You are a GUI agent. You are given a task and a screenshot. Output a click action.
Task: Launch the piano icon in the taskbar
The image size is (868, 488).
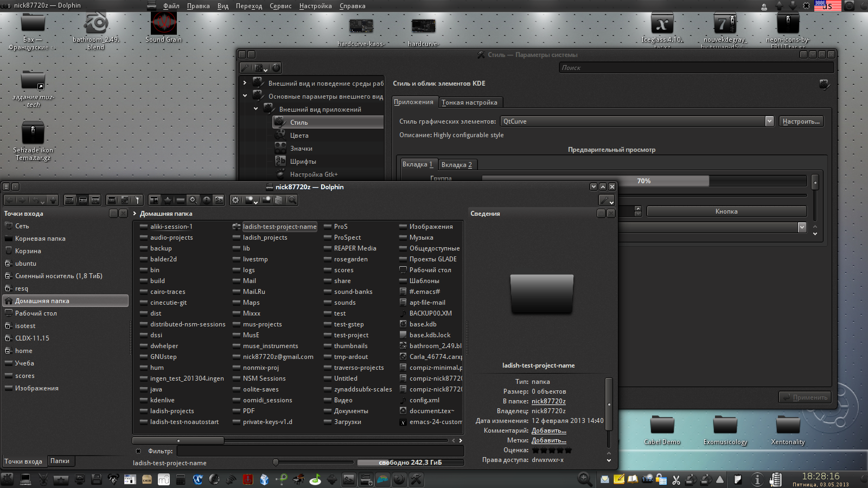coord(298,479)
